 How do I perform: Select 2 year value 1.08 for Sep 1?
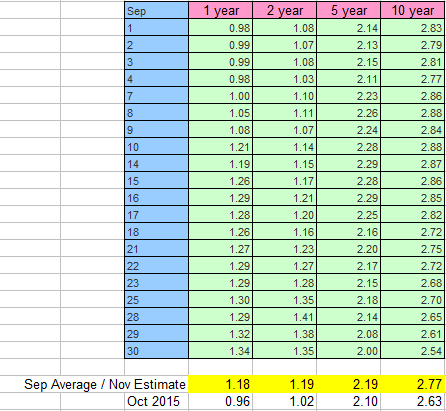tap(285, 27)
